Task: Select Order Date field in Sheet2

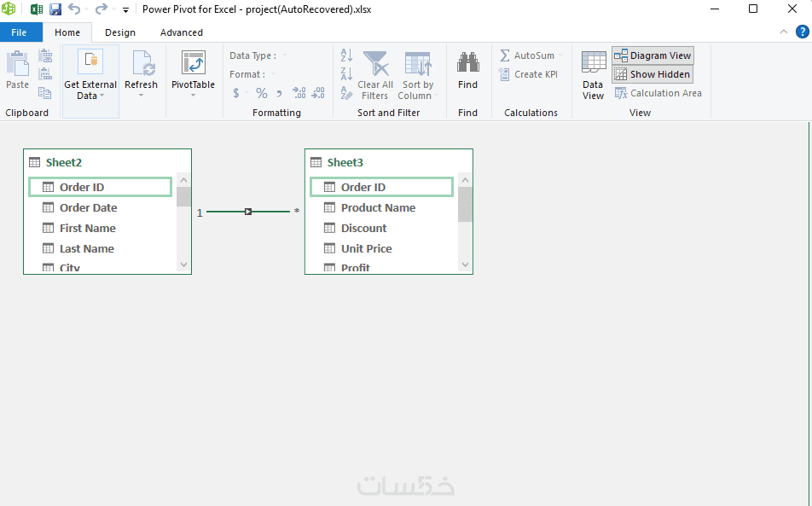Action: coord(100,207)
